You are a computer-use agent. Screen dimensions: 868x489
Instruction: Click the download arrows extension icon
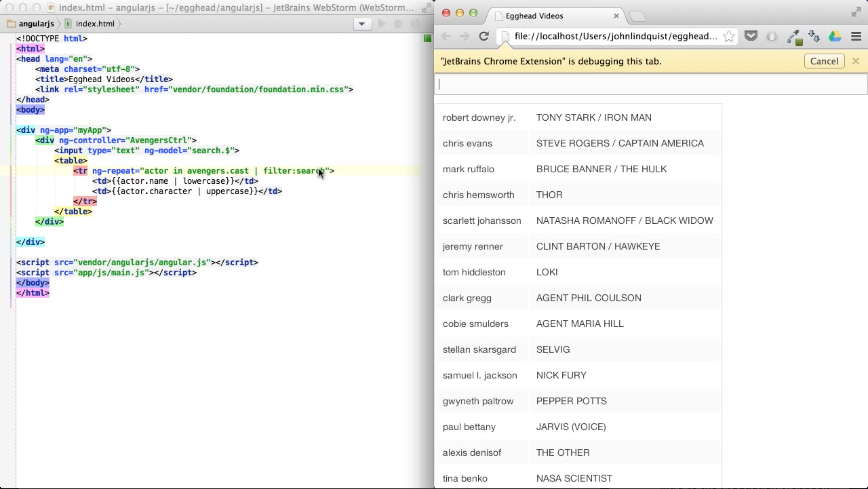coord(814,36)
